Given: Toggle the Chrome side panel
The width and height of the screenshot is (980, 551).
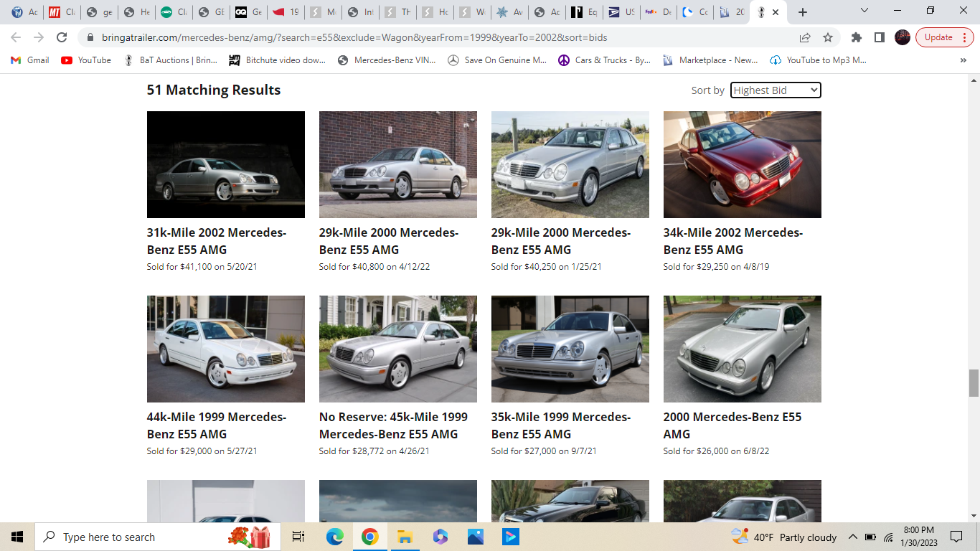Looking at the screenshot, I should click(880, 37).
